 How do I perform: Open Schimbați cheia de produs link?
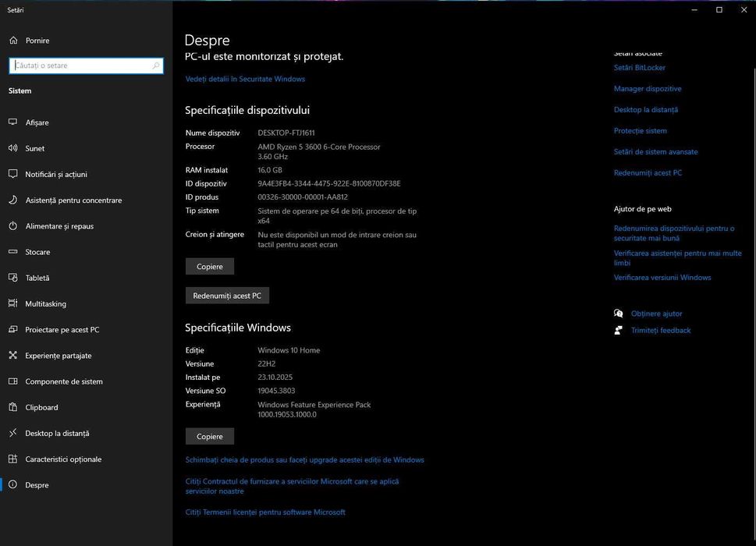[305, 459]
